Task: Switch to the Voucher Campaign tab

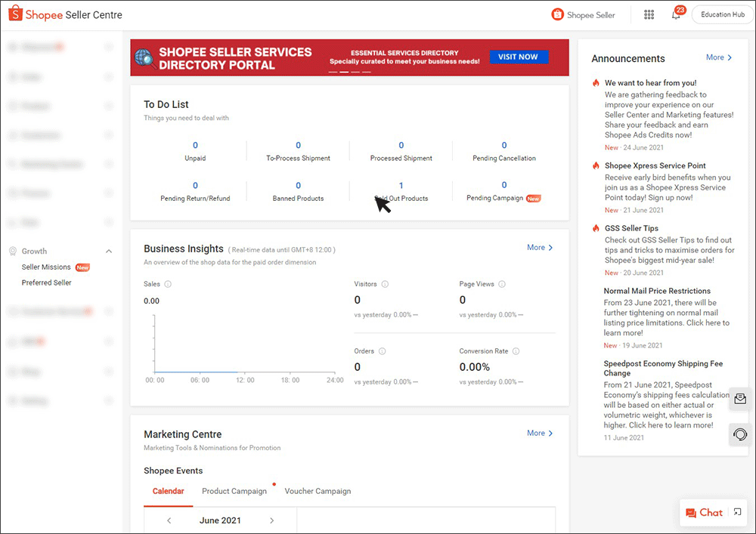Action: [318, 491]
